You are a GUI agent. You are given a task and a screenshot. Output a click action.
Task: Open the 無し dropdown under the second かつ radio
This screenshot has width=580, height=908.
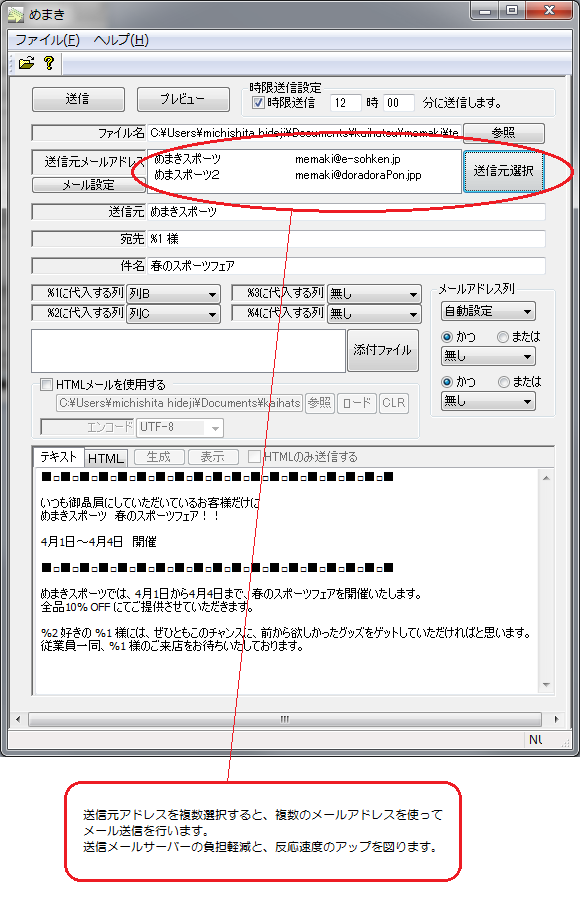click(x=488, y=401)
